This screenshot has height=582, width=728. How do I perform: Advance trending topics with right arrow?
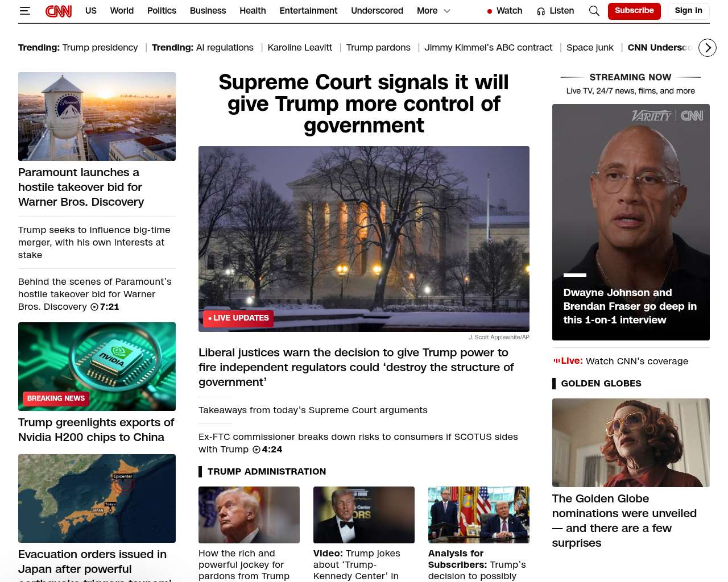708,48
